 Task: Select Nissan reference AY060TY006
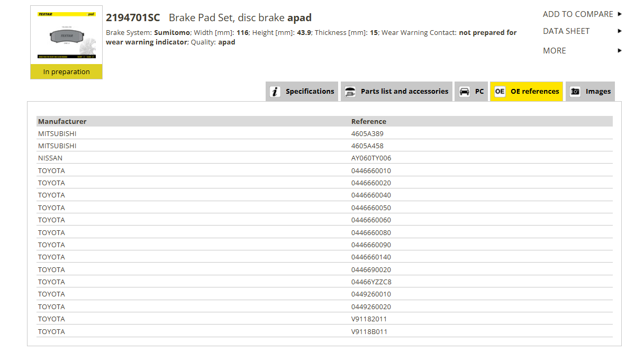point(371,158)
